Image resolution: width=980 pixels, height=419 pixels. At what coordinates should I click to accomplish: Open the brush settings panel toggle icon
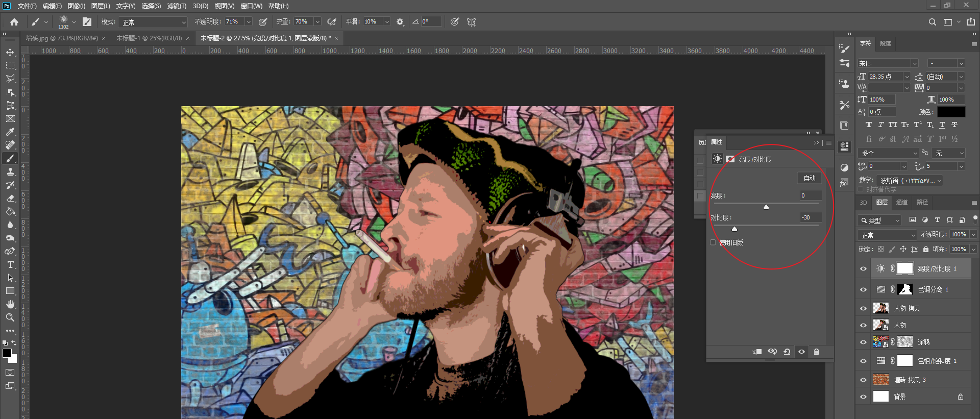tap(87, 22)
